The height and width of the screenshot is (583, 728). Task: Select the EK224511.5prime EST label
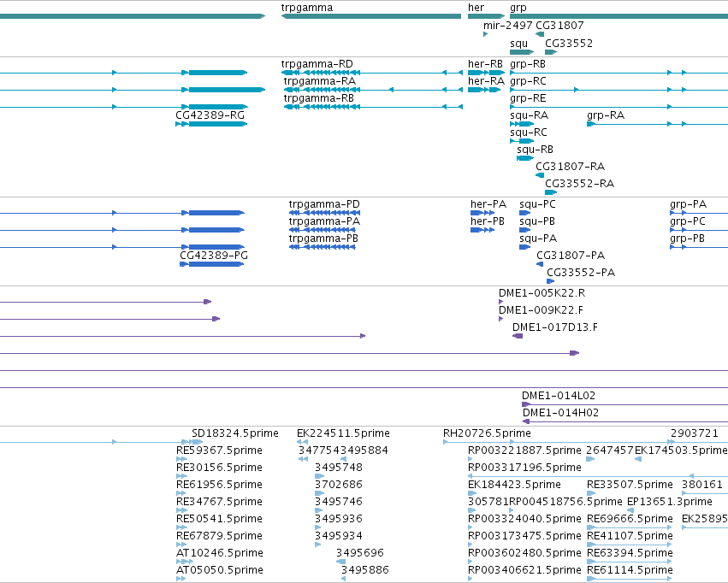[x=344, y=433]
